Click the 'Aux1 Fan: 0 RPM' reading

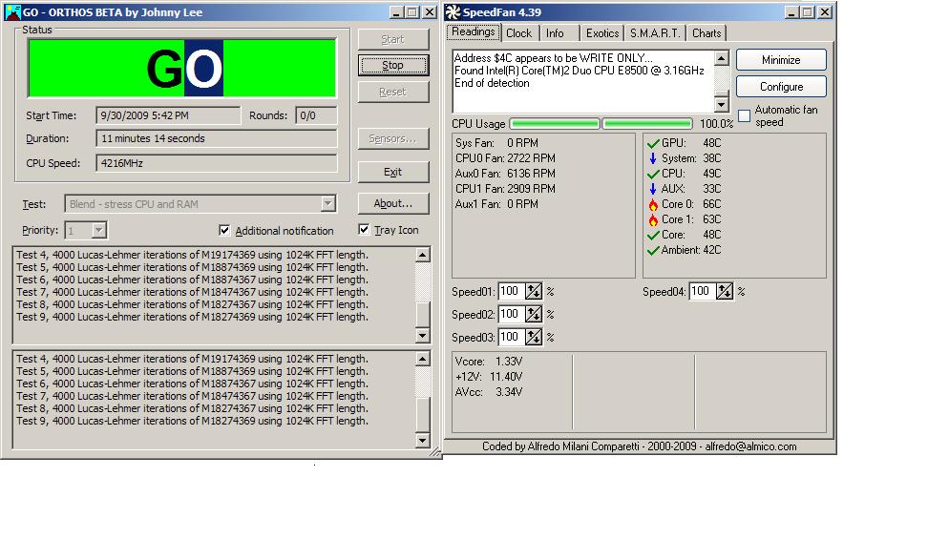coord(496,204)
